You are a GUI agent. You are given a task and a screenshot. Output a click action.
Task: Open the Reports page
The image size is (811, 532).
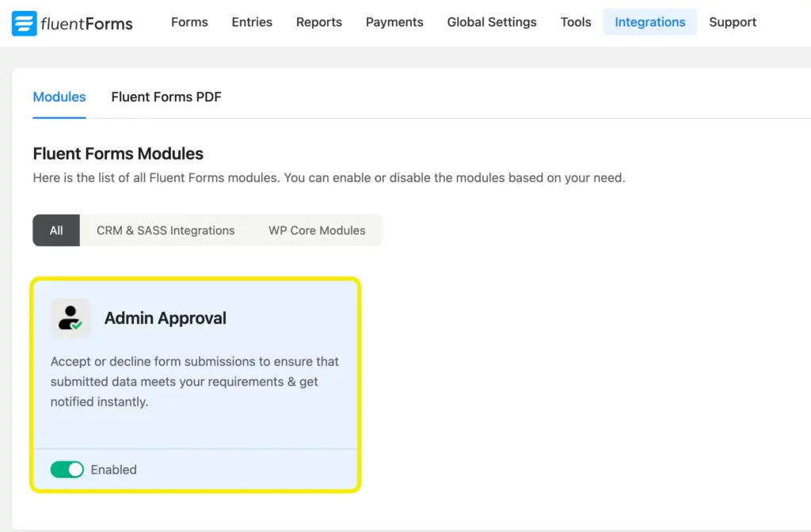(x=318, y=22)
